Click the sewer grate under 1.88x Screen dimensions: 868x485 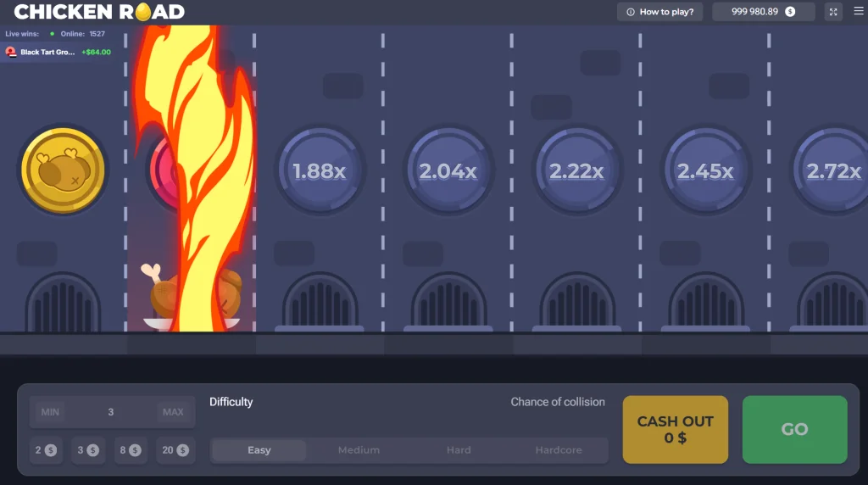[320, 302]
